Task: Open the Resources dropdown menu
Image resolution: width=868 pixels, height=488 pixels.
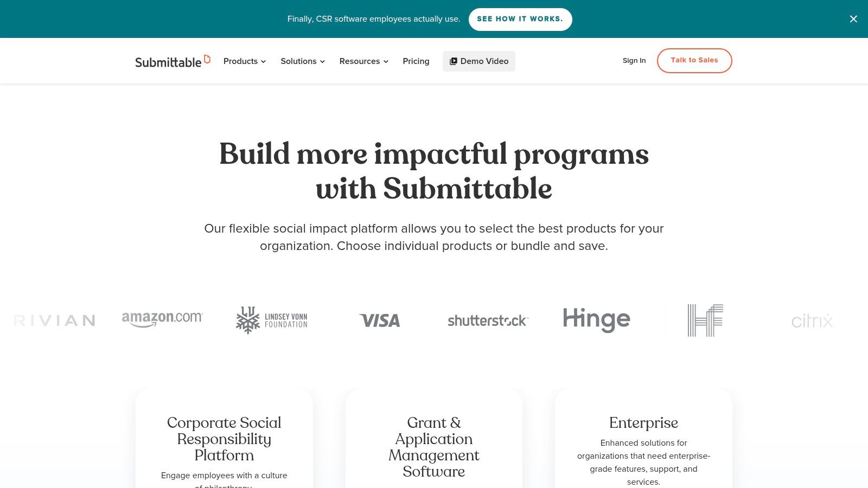Action: click(x=364, y=61)
